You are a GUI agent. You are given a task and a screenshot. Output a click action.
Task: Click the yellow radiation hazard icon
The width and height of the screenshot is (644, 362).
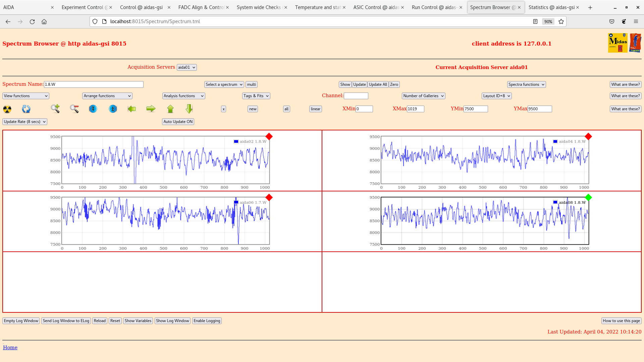point(7,109)
